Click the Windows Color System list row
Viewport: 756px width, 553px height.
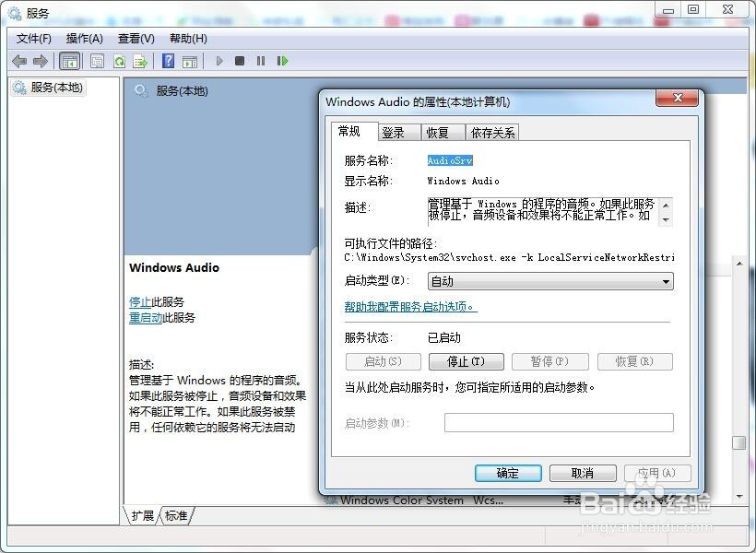(x=526, y=500)
